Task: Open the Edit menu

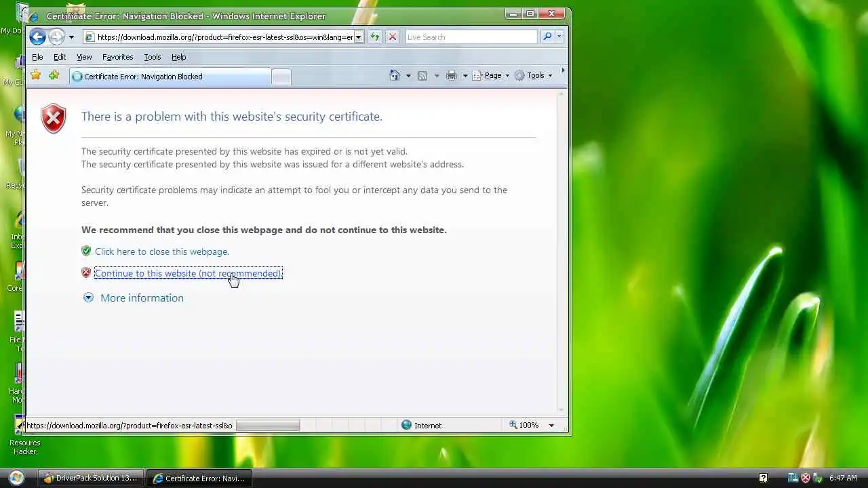Action: point(60,57)
